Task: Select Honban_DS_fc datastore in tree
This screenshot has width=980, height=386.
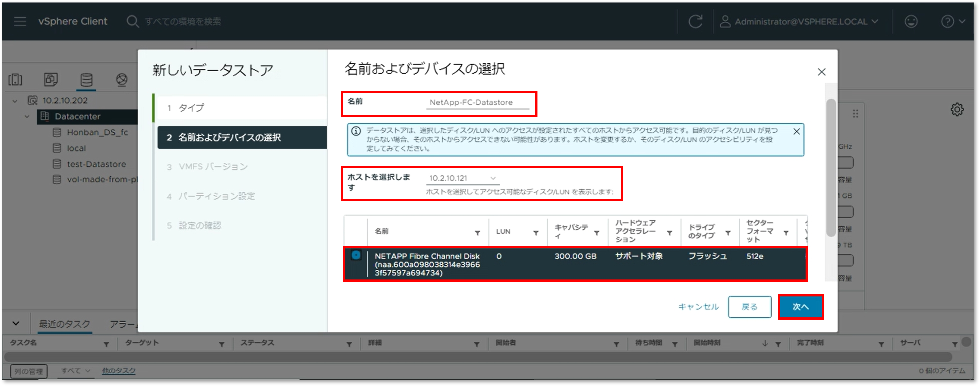Action: (x=97, y=132)
